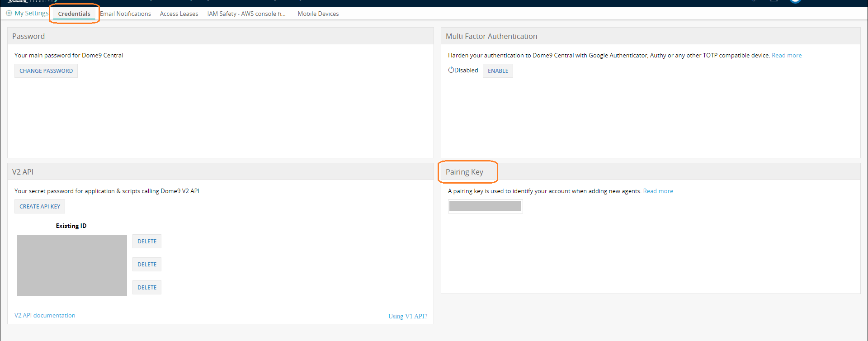This screenshot has width=868, height=341.
Task: Click the bottom DELETE button for existing IDs
Action: [x=147, y=287]
